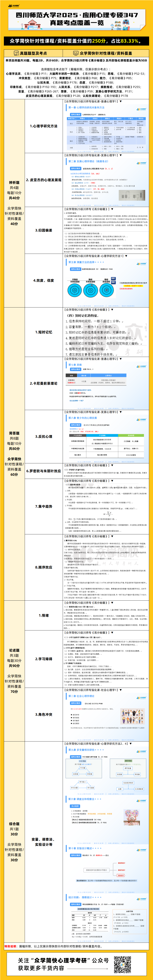Click the 2.学习障碍 row label
153x980 pixels.
pos(44,659)
